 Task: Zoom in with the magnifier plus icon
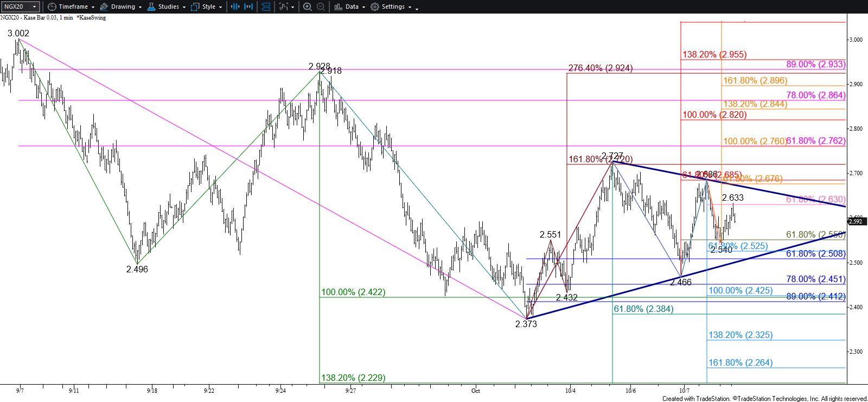pos(307,7)
